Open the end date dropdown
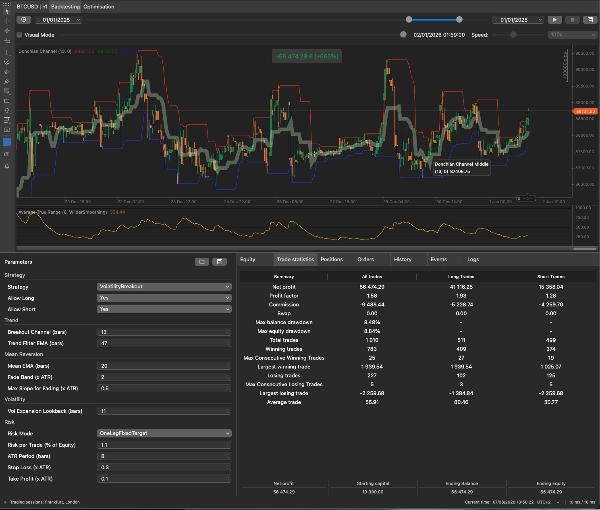The width and height of the screenshot is (600, 510). 518,20
